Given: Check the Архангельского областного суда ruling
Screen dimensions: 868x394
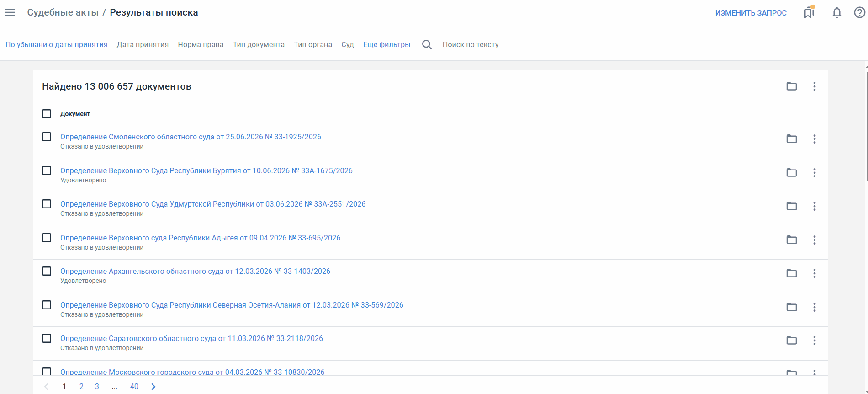Looking at the screenshot, I should pyautogui.click(x=47, y=271).
